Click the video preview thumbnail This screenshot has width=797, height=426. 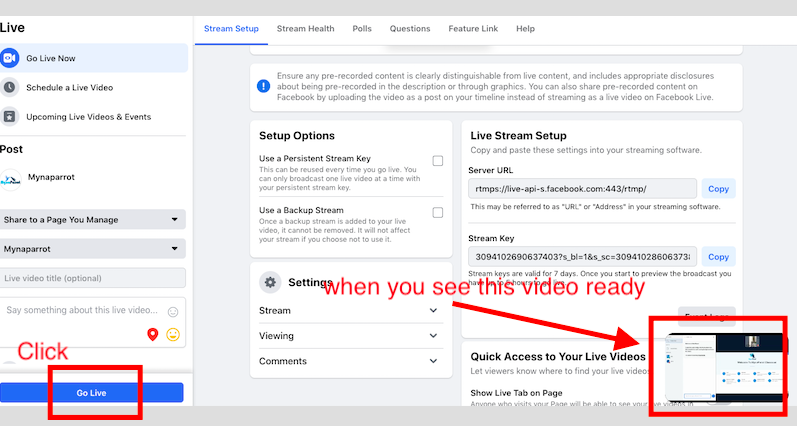coord(724,368)
